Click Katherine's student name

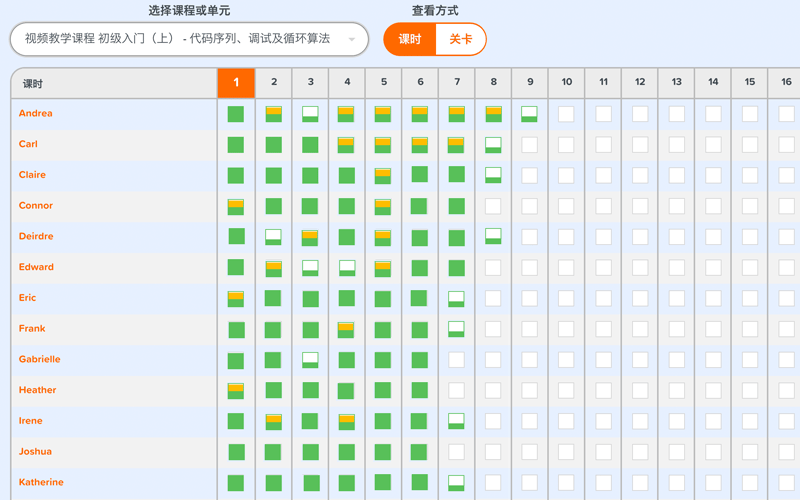pos(41,483)
